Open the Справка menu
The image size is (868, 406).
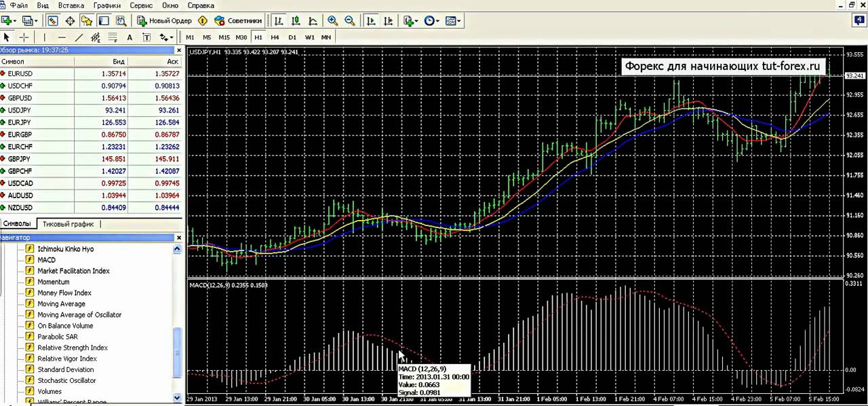[x=200, y=5]
